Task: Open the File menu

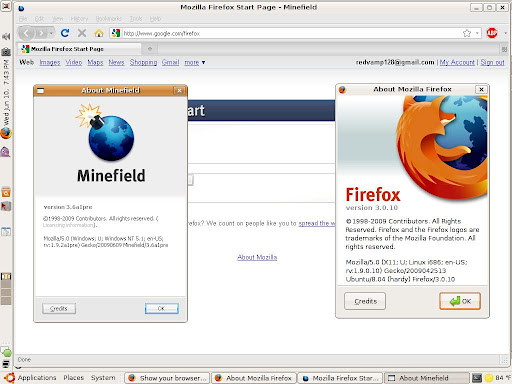Action: click(x=23, y=19)
